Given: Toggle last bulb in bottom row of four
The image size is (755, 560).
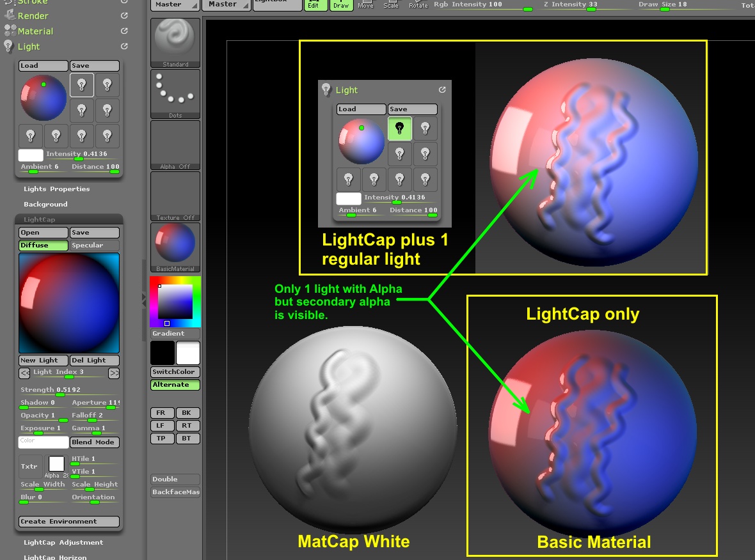Looking at the screenshot, I should click(107, 136).
